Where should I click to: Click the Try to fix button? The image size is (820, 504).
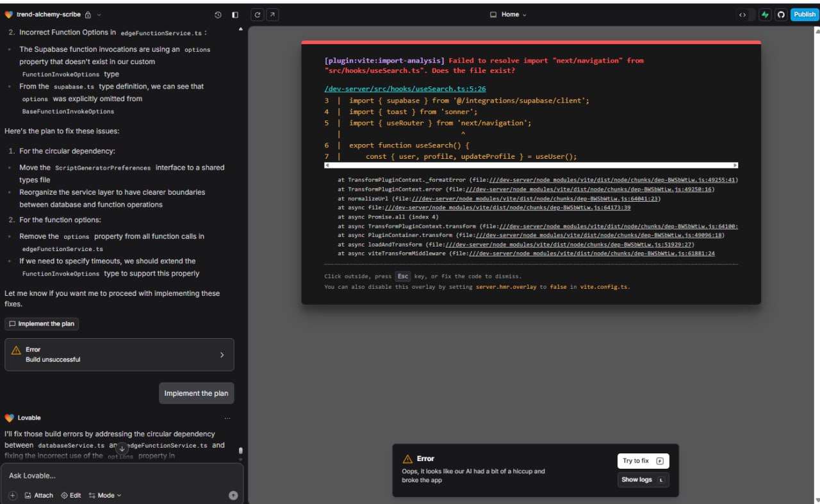[643, 461]
